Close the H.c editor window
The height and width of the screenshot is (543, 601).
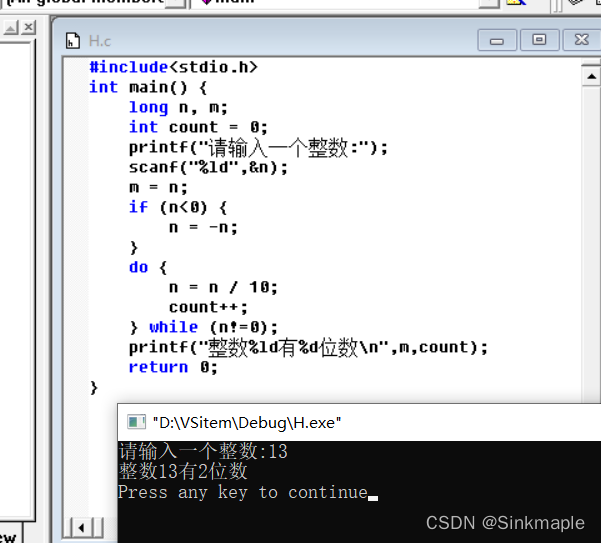tap(581, 40)
